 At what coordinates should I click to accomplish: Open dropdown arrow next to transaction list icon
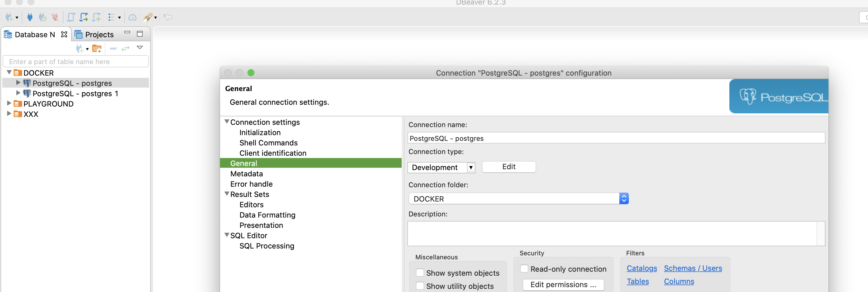click(x=119, y=17)
